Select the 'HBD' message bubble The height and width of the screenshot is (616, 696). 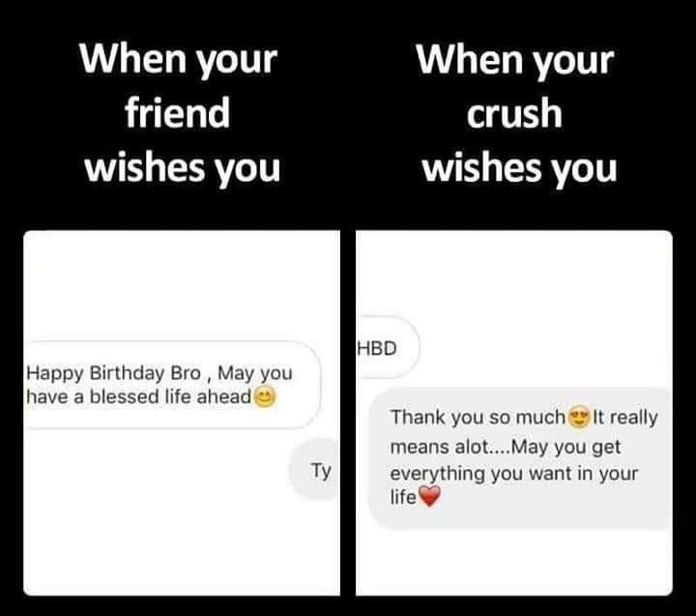(x=388, y=347)
